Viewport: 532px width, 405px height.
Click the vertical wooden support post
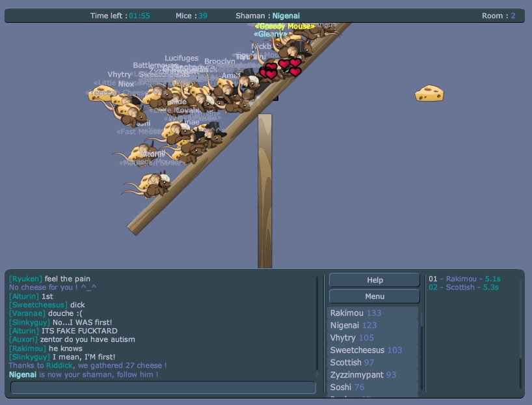click(x=265, y=191)
